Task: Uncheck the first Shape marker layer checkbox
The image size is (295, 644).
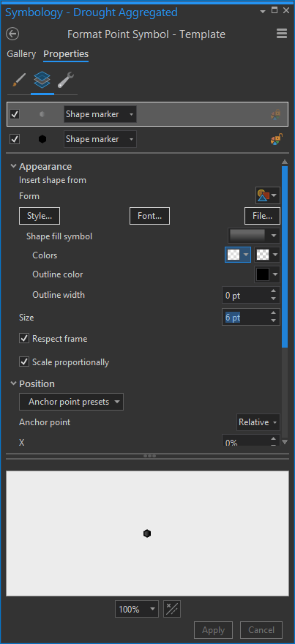Action: coord(15,114)
